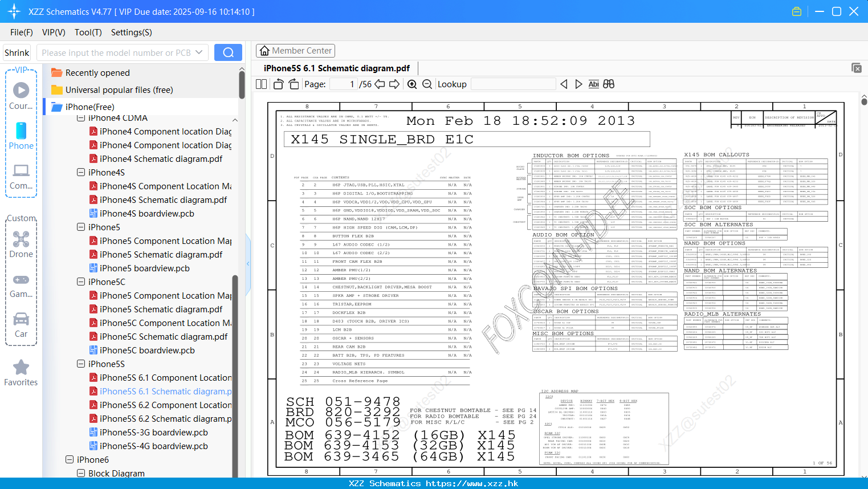
Task: Select the Phone category
Action: point(21,136)
